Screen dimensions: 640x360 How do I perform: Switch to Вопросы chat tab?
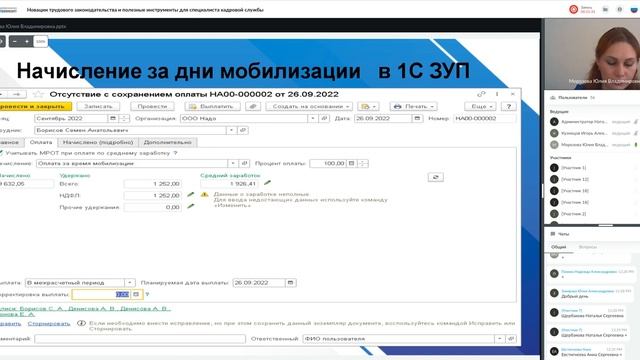pos(588,247)
